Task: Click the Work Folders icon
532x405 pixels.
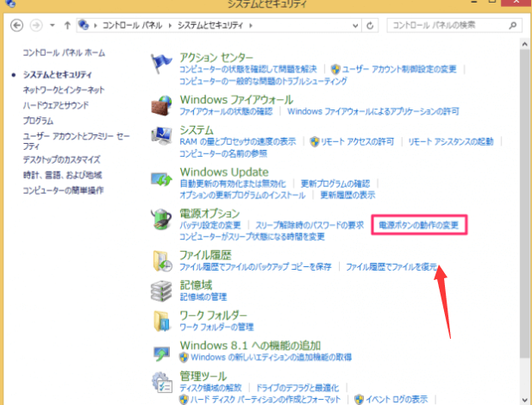Action: click(161, 321)
